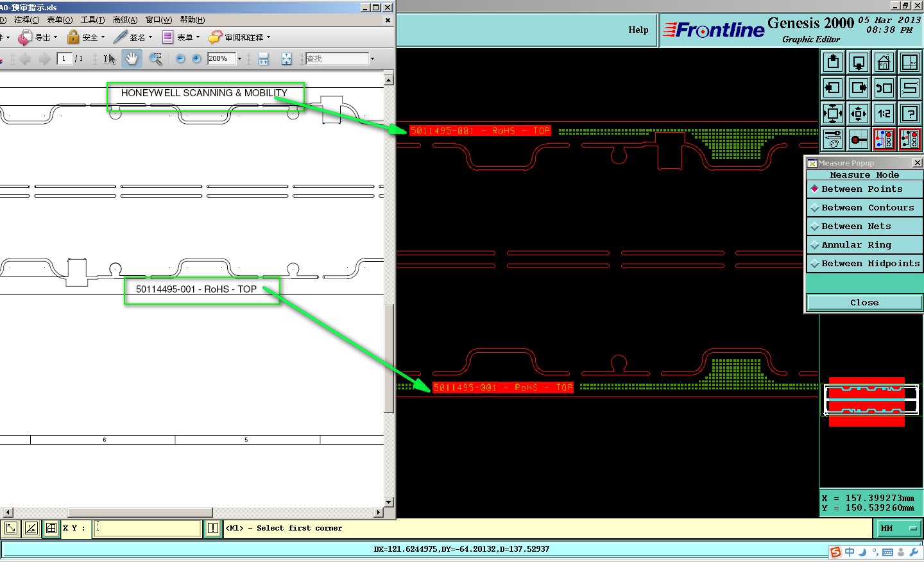Select the text select cursor tool
924x562 pixels.
(109, 58)
